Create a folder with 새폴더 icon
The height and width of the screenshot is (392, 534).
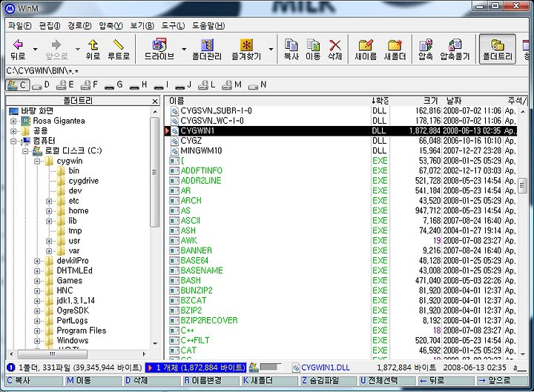coord(395,50)
